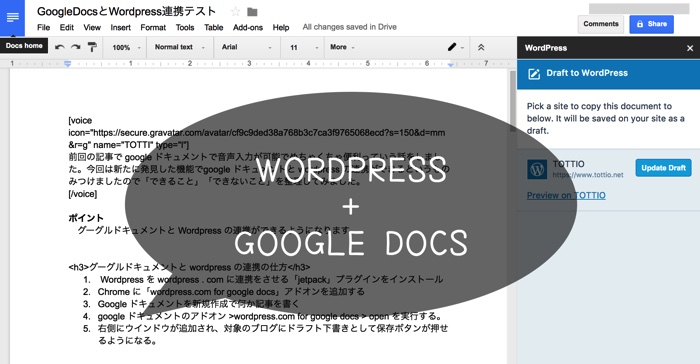Viewport: 700px width, 364px height.
Task: Open the 100% zoom dropdown
Action: (127, 47)
